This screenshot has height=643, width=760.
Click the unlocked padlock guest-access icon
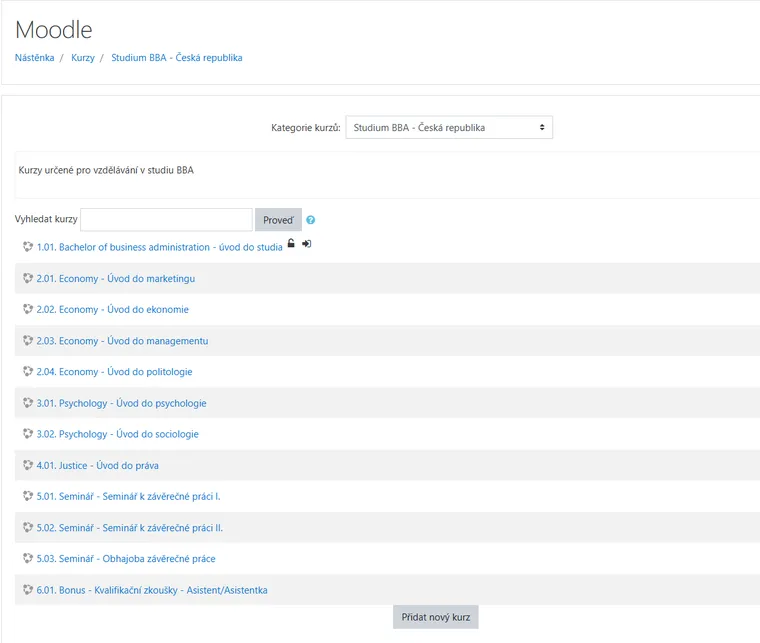(291, 243)
